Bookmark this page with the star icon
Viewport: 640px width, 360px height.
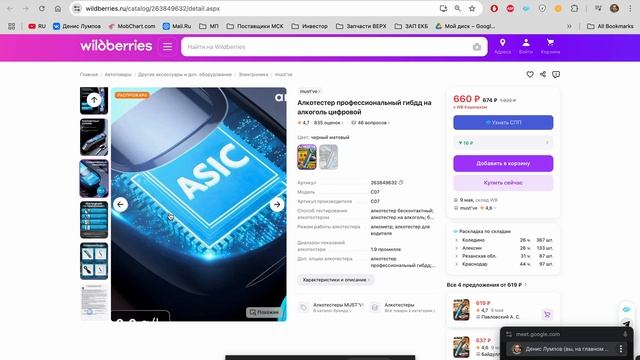[472, 9]
